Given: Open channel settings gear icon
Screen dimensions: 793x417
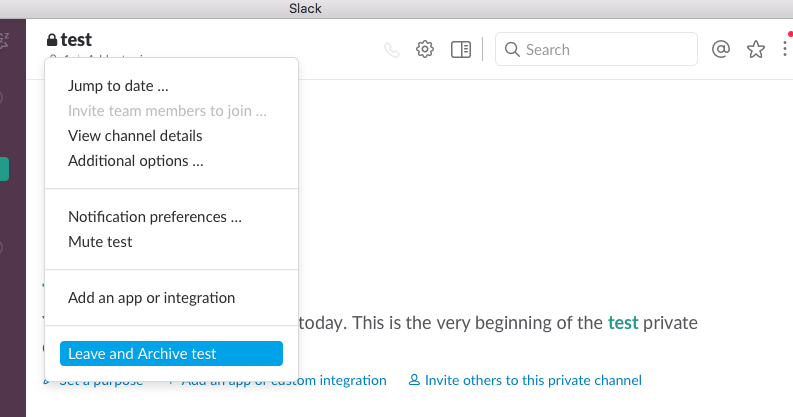Looking at the screenshot, I should coord(425,49).
